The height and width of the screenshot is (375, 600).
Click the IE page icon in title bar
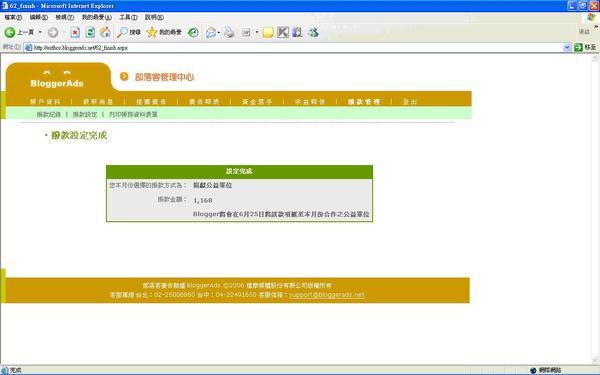[x=5, y=5]
